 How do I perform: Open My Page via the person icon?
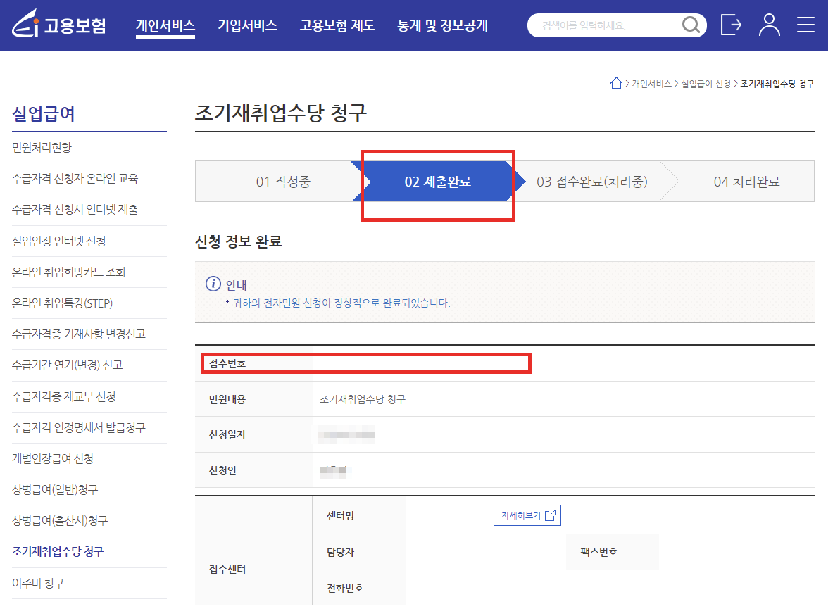769,25
